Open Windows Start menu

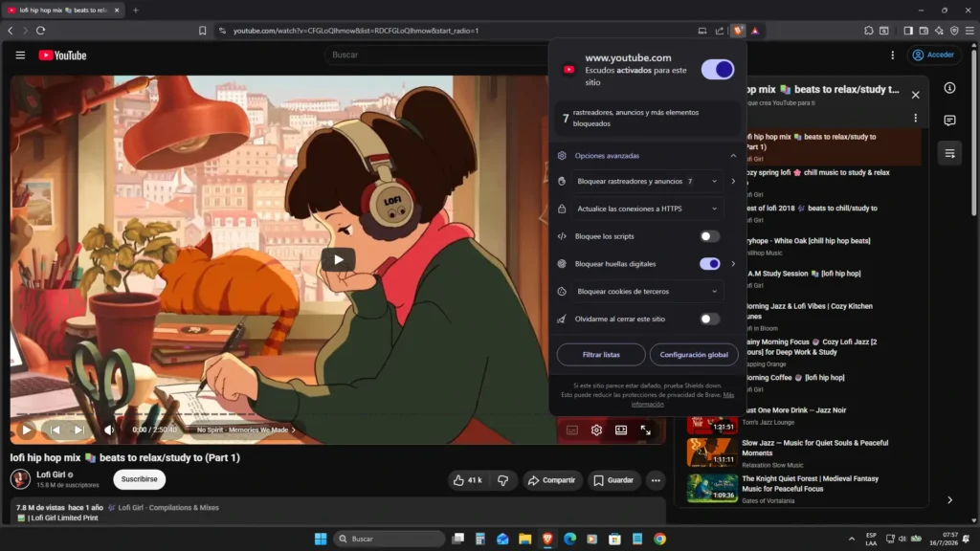pyautogui.click(x=321, y=539)
